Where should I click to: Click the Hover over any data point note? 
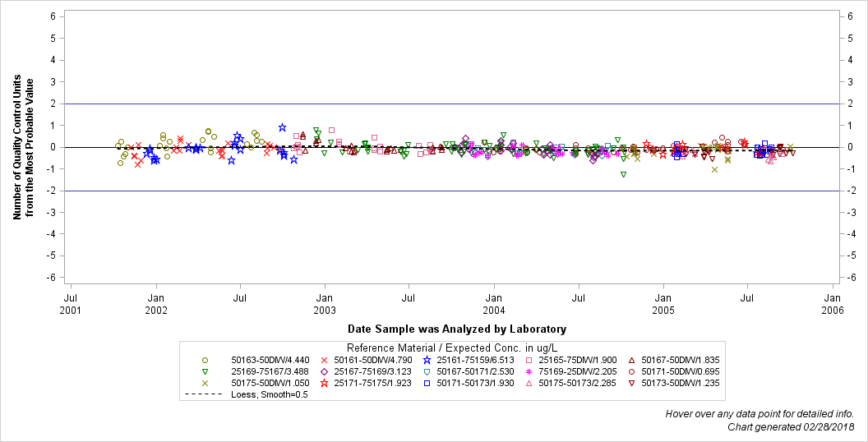(x=759, y=414)
